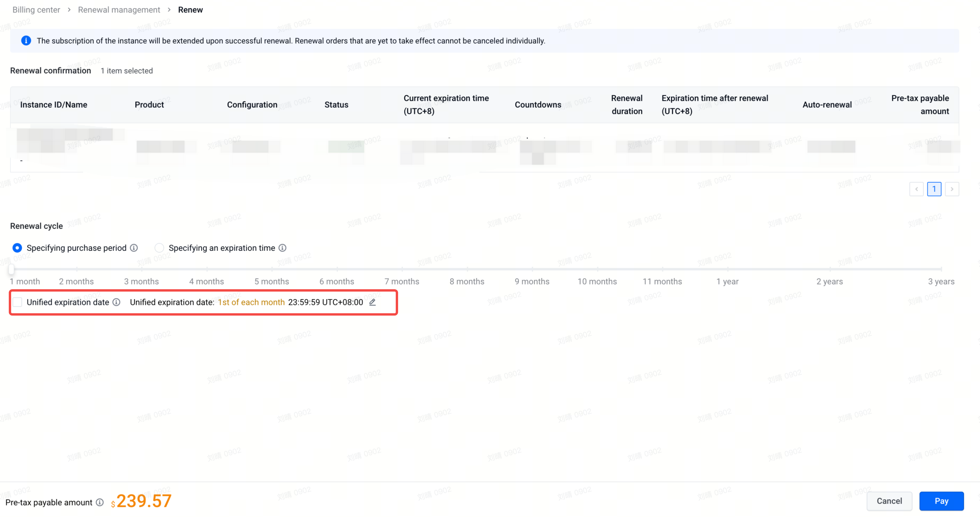Image resolution: width=980 pixels, height=517 pixels.
Task: Show info for Pre-tax payable amount at bottom
Action: [100, 503]
